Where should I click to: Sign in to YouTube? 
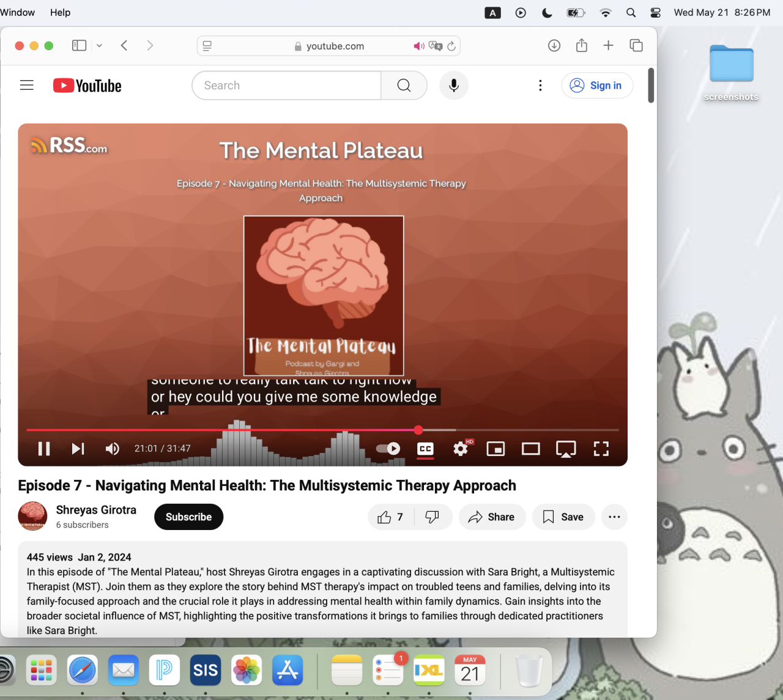[597, 86]
